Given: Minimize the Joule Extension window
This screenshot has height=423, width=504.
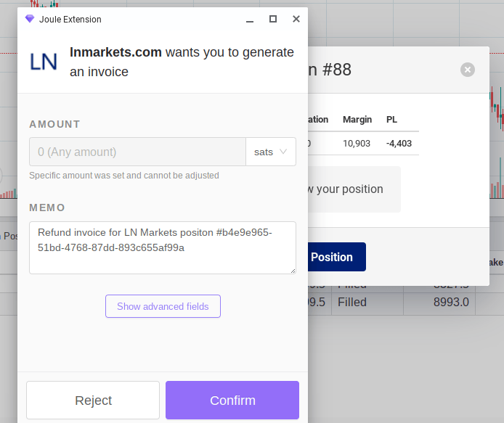Looking at the screenshot, I should 250,20.
